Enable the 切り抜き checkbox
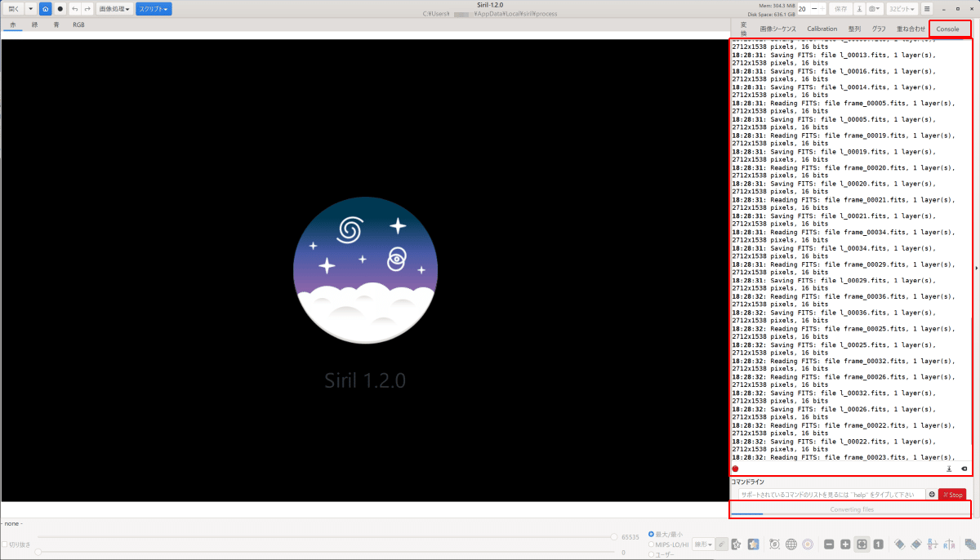The image size is (980, 560). [x=16, y=544]
